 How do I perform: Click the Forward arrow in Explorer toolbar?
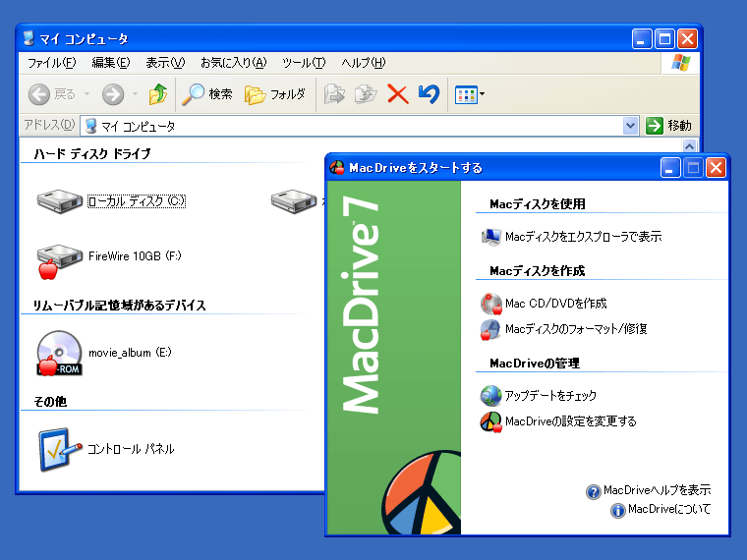pyautogui.click(x=113, y=94)
